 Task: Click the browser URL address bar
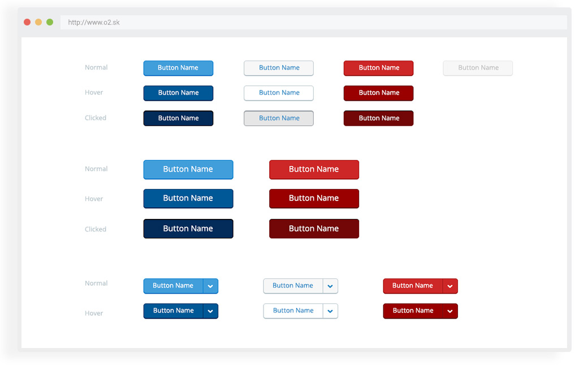tap(314, 23)
